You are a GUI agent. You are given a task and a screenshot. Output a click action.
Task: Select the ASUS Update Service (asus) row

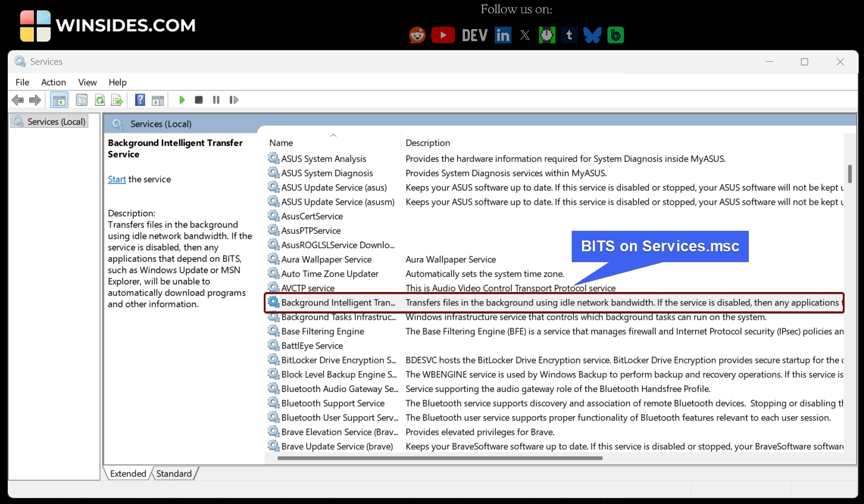[x=554, y=188]
